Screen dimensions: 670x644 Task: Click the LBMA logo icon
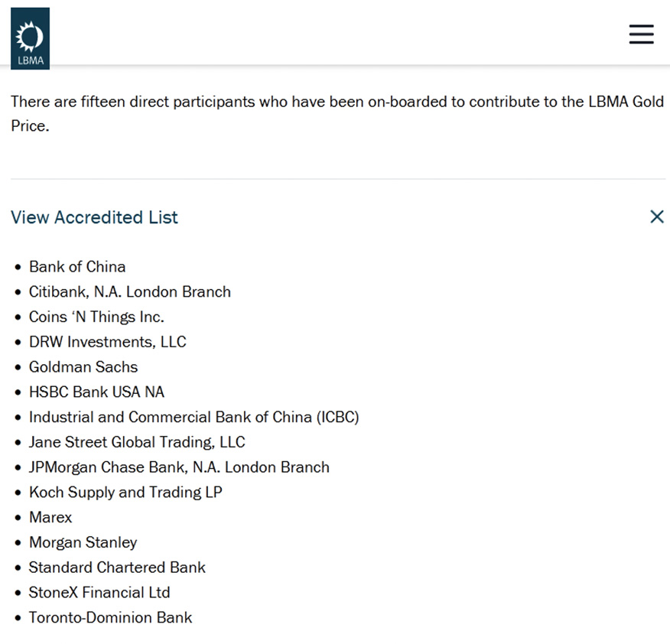[x=31, y=38]
